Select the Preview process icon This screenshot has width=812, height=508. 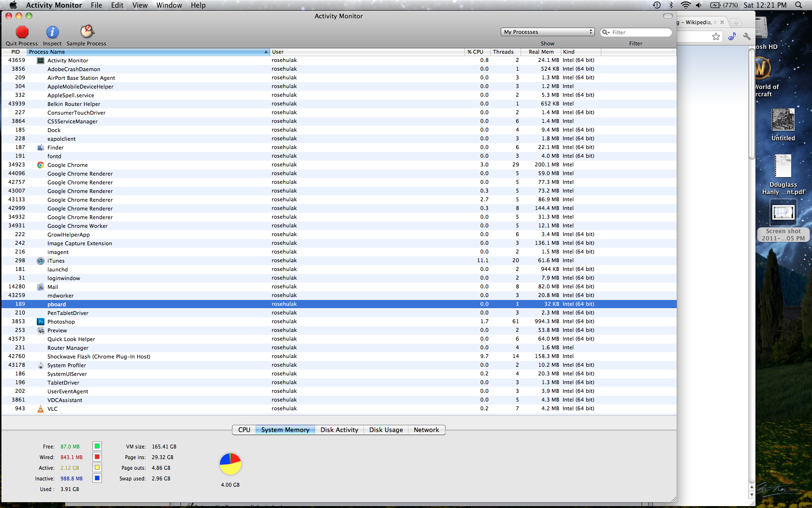point(41,330)
